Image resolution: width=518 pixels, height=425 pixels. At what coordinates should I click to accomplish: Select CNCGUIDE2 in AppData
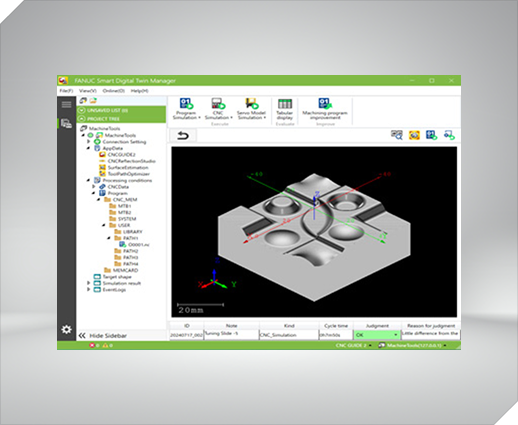tap(121, 155)
